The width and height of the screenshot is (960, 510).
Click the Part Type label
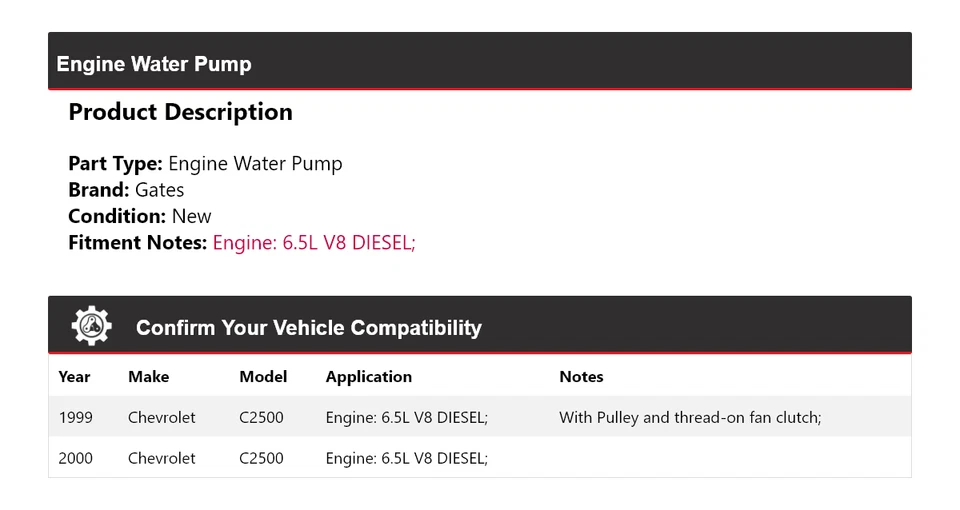[115, 164]
